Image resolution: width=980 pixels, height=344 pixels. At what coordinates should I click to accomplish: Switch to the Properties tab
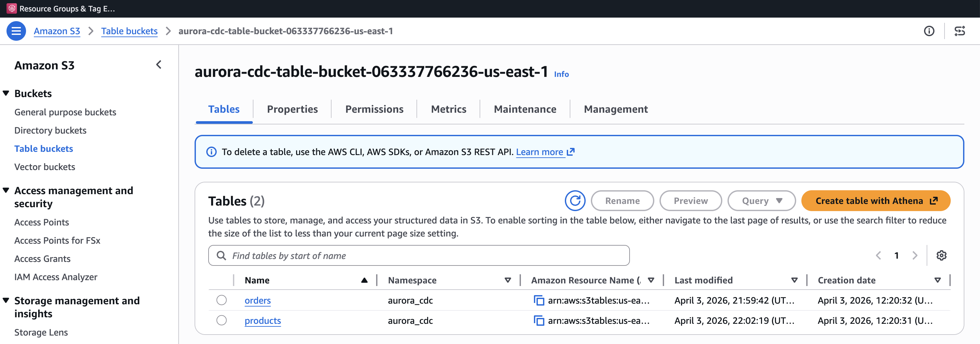(x=292, y=109)
